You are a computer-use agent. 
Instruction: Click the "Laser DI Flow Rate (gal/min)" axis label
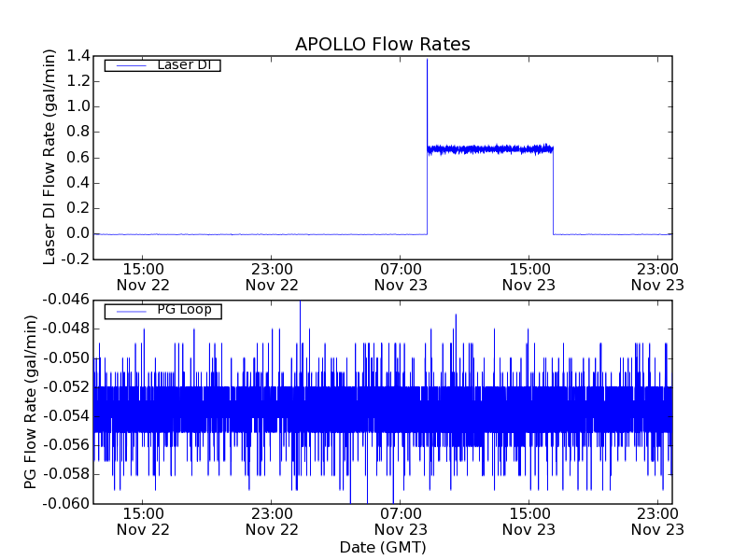50,157
